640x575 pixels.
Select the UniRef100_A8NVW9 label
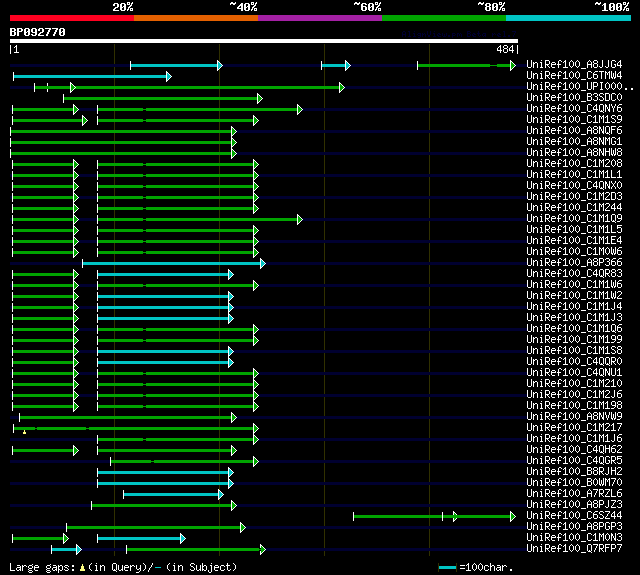pyautogui.click(x=574, y=417)
